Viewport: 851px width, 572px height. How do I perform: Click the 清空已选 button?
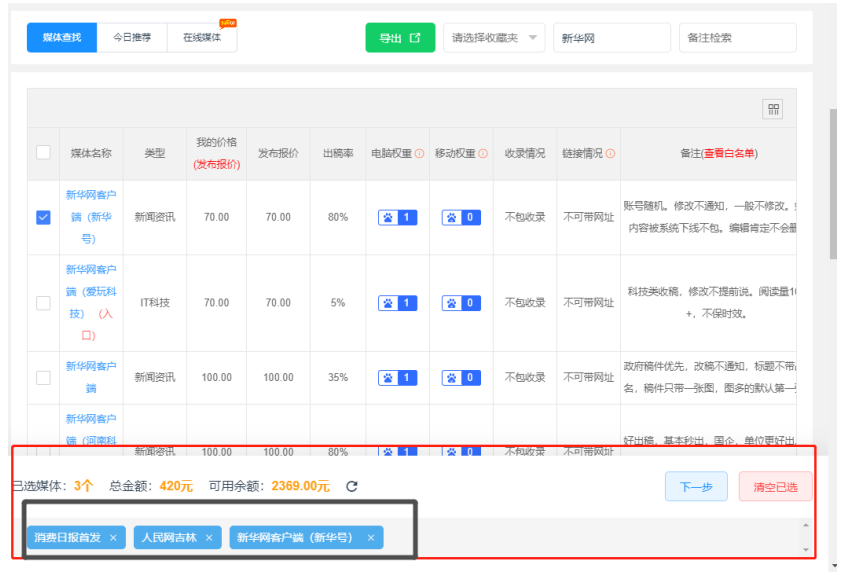coord(775,487)
